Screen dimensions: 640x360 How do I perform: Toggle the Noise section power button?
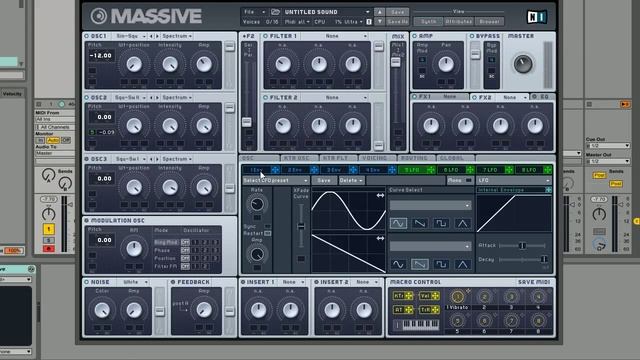(87, 282)
